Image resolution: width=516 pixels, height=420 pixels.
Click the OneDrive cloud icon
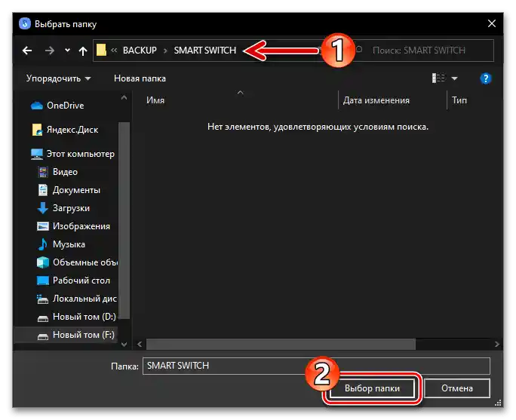pyautogui.click(x=36, y=106)
